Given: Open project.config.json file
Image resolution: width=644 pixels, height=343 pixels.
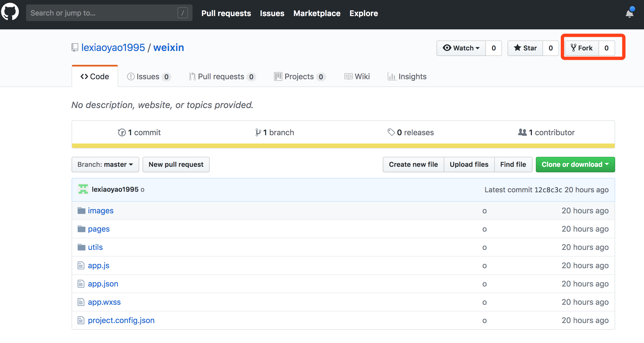Looking at the screenshot, I should [x=121, y=320].
